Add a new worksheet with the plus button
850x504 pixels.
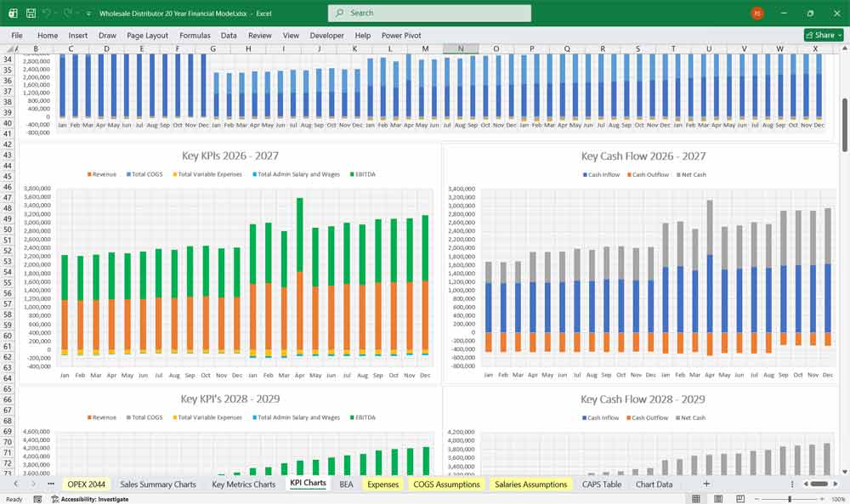tap(707, 484)
